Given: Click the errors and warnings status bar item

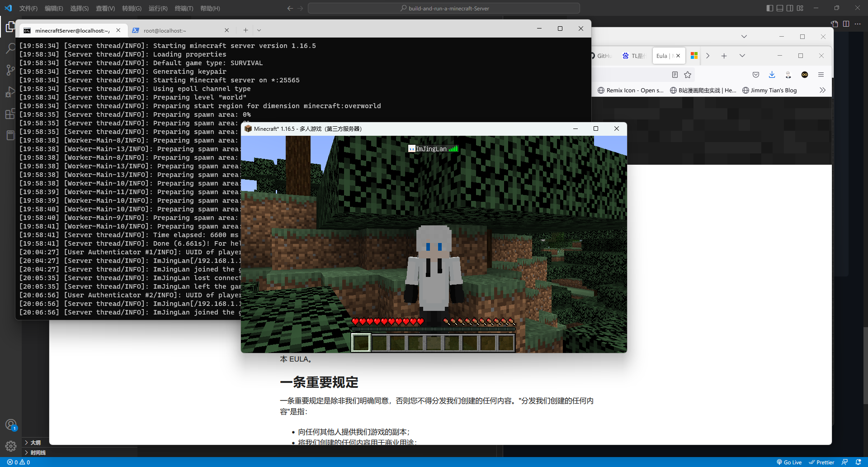Looking at the screenshot, I should pos(19,462).
